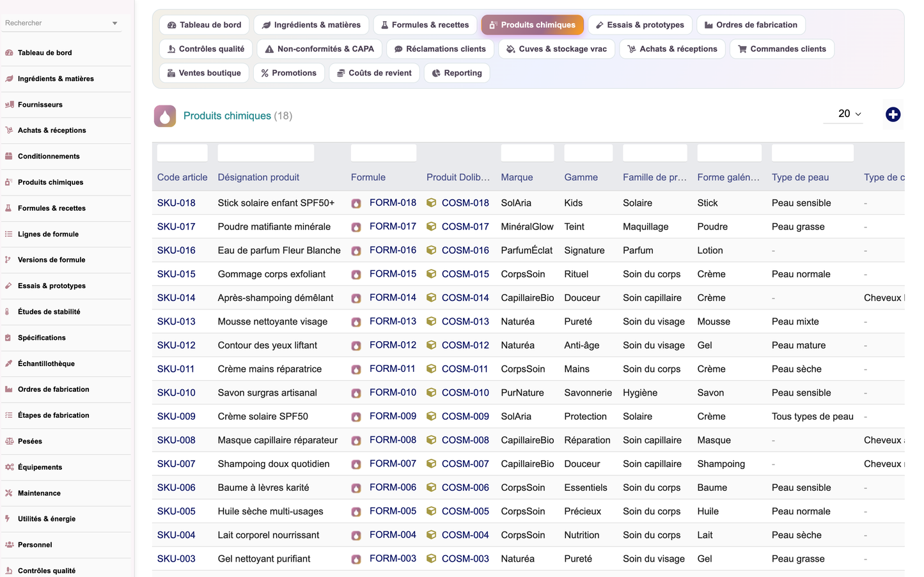
Task: Click the 'MinéralGlow' brand cell
Action: [528, 227]
